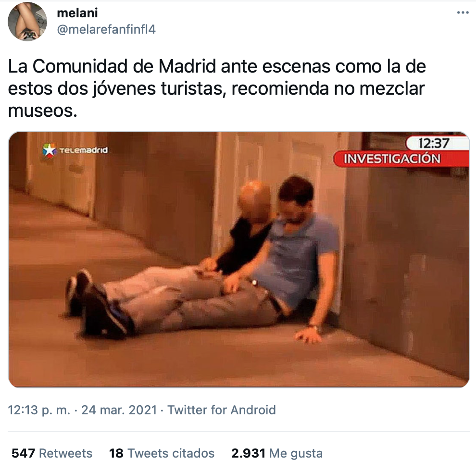This screenshot has width=476, height=472.
Task: Click the 12:13 p. m. timestamp link
Action: [x=39, y=410]
